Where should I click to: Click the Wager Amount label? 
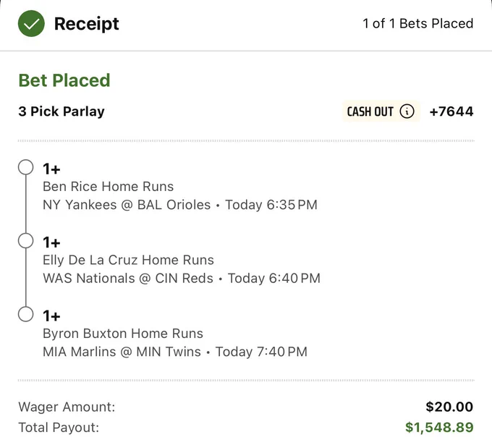click(67, 407)
